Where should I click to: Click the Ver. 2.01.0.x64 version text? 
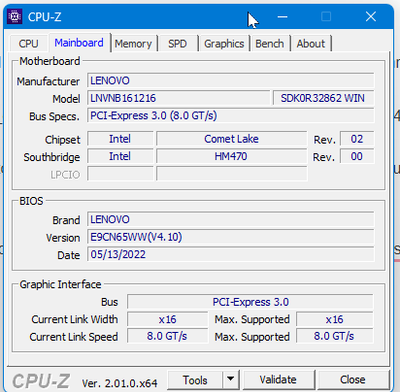tap(120, 383)
